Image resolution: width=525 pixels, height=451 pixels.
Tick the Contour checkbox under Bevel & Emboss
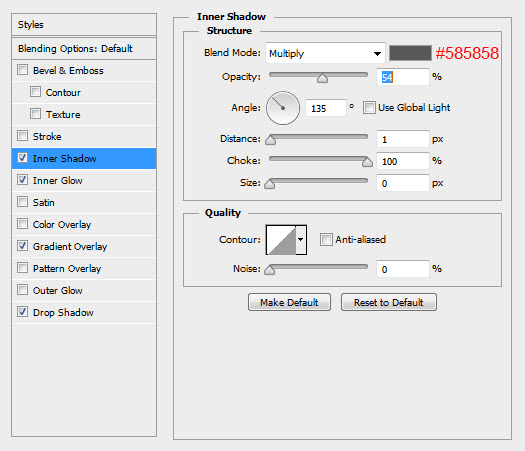point(35,92)
